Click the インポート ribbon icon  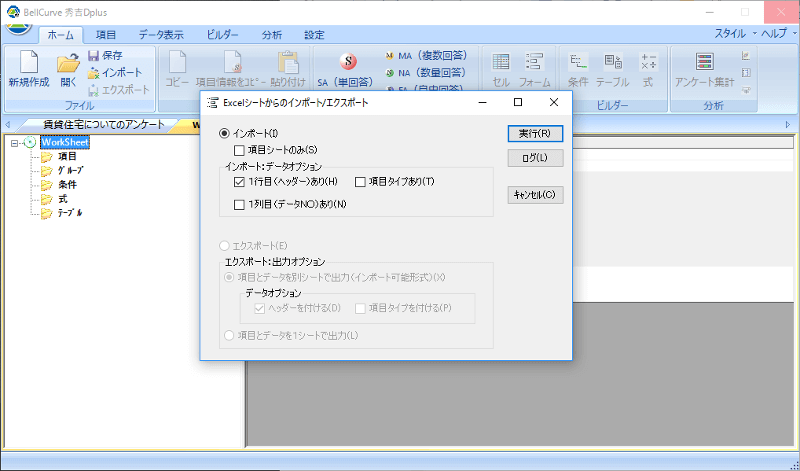pos(93,73)
